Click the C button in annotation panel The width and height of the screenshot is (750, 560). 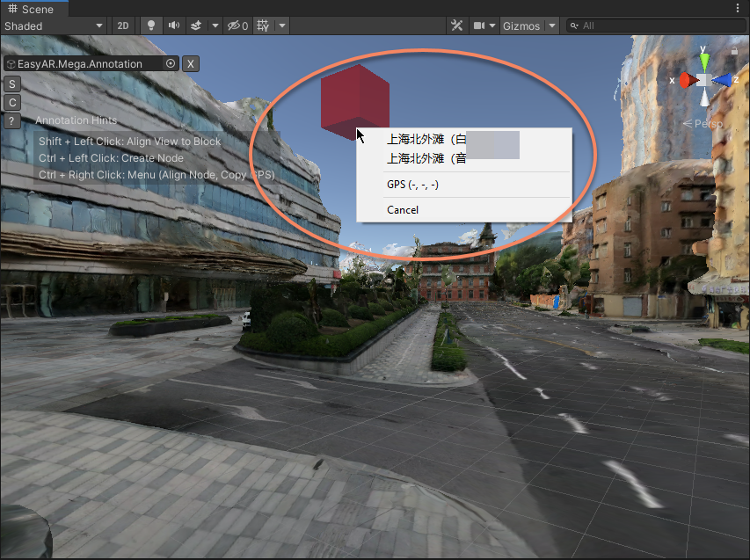click(12, 102)
